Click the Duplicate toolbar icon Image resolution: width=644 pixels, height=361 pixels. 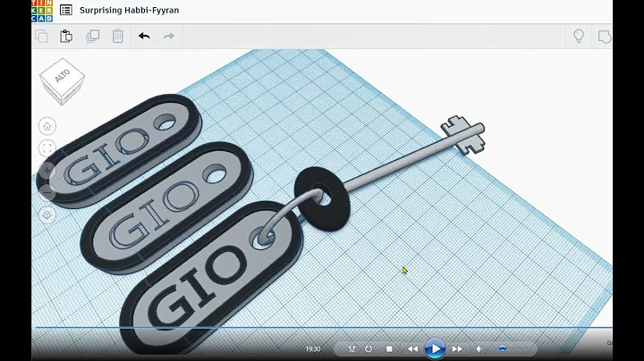(x=92, y=36)
